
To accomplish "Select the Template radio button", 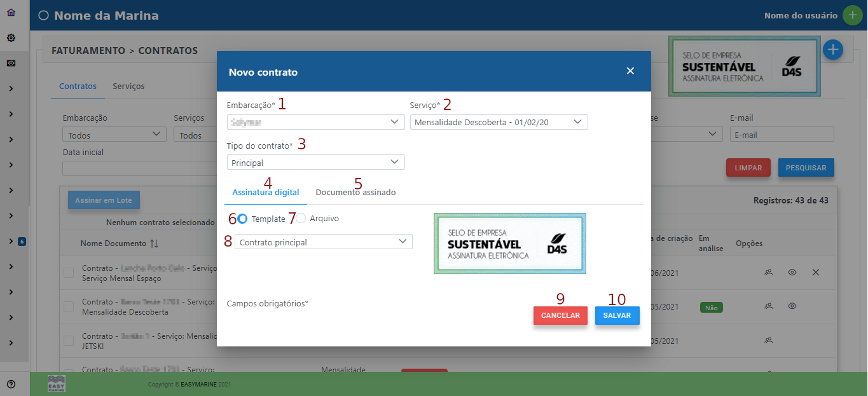I will tap(242, 219).
